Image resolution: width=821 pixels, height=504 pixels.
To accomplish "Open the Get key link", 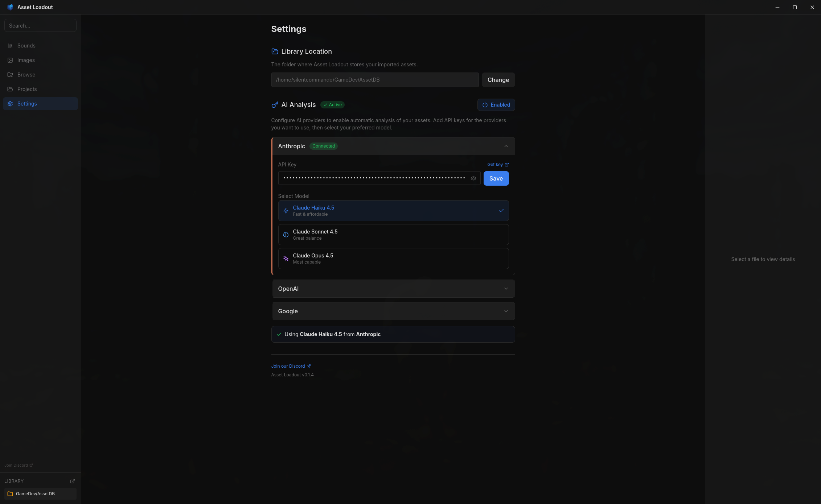I will (497, 165).
